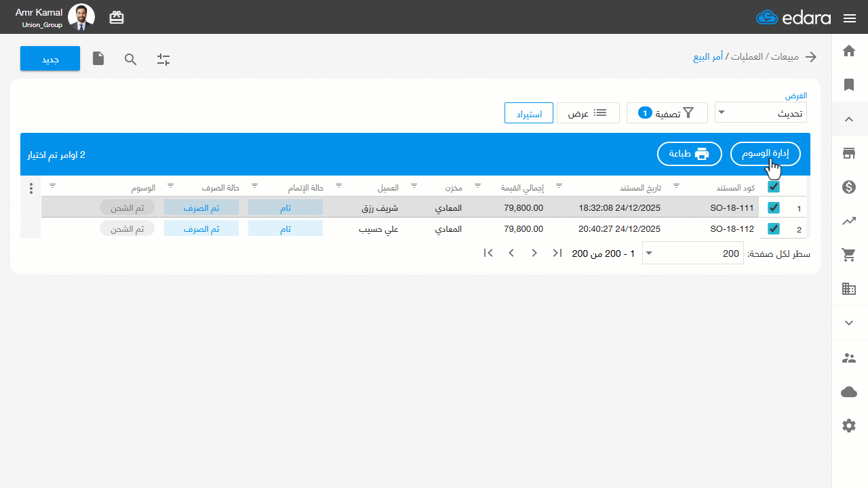Image resolution: width=868 pixels, height=488 pixels.
Task: Open the hamburger main menu
Action: (850, 18)
